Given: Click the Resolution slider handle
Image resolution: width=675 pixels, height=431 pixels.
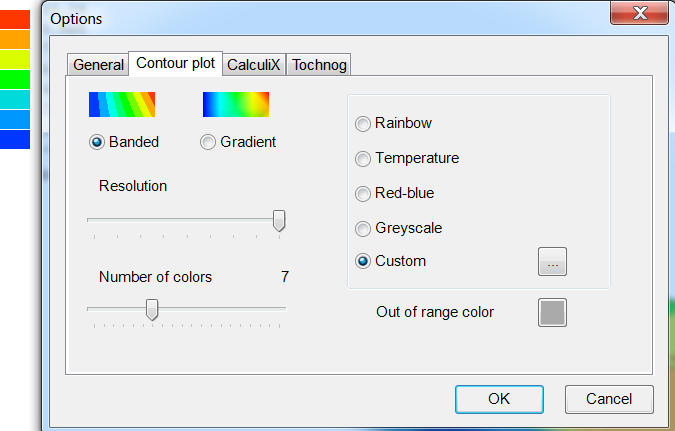Looking at the screenshot, I should (279, 221).
